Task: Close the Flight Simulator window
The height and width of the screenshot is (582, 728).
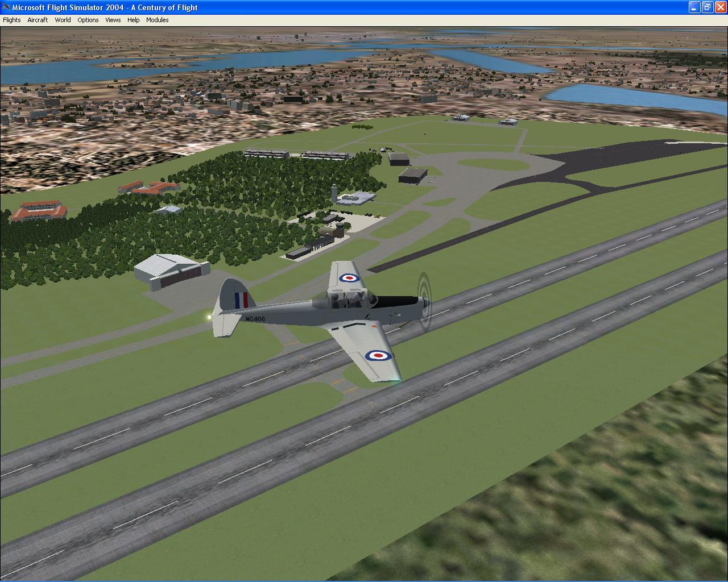Action: (720, 7)
